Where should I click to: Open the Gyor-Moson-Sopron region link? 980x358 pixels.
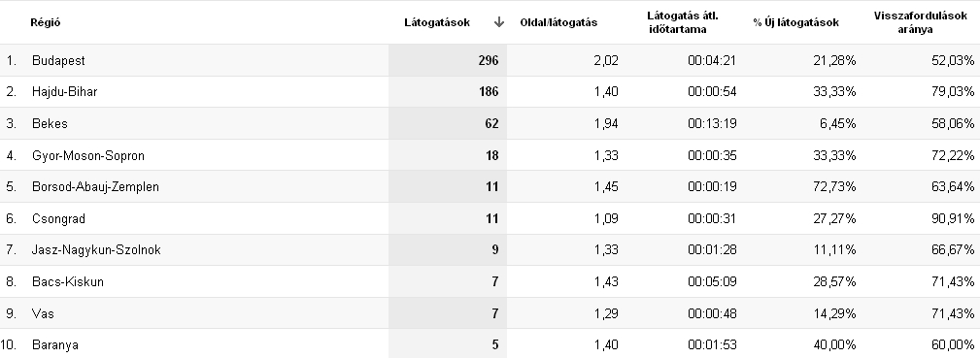[88, 155]
